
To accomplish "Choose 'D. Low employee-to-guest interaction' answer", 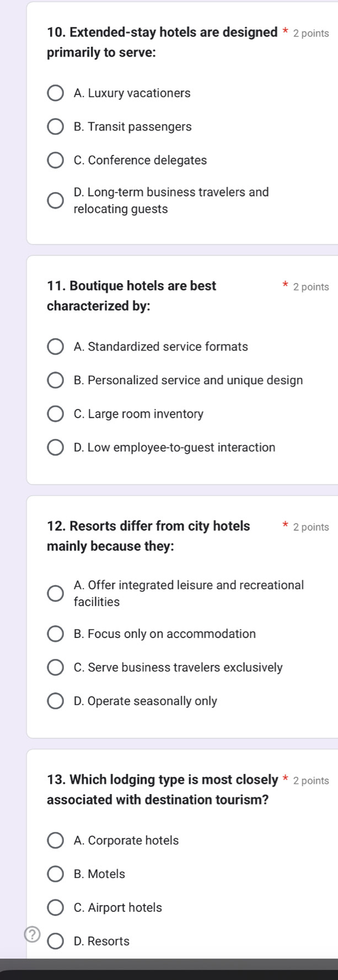I will 55,448.
